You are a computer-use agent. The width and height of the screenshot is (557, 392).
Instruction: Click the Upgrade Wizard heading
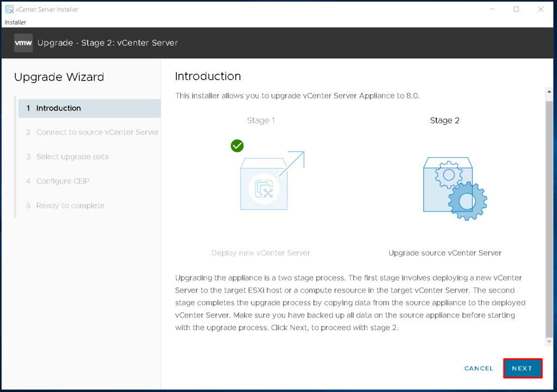pyautogui.click(x=59, y=77)
